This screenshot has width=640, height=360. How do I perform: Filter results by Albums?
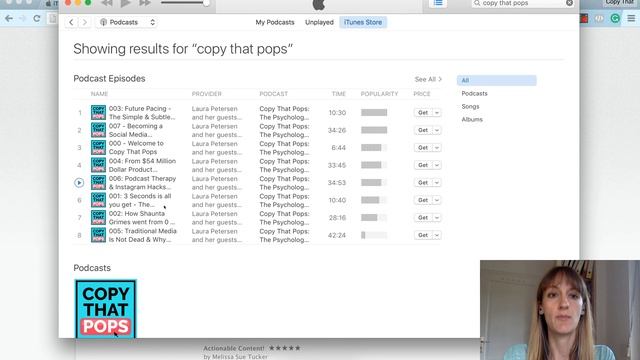tap(472, 120)
